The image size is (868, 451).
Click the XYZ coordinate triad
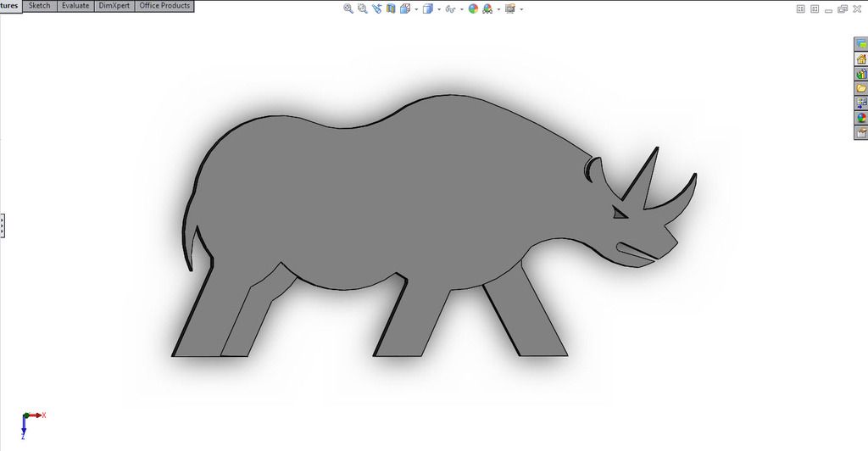[x=33, y=425]
